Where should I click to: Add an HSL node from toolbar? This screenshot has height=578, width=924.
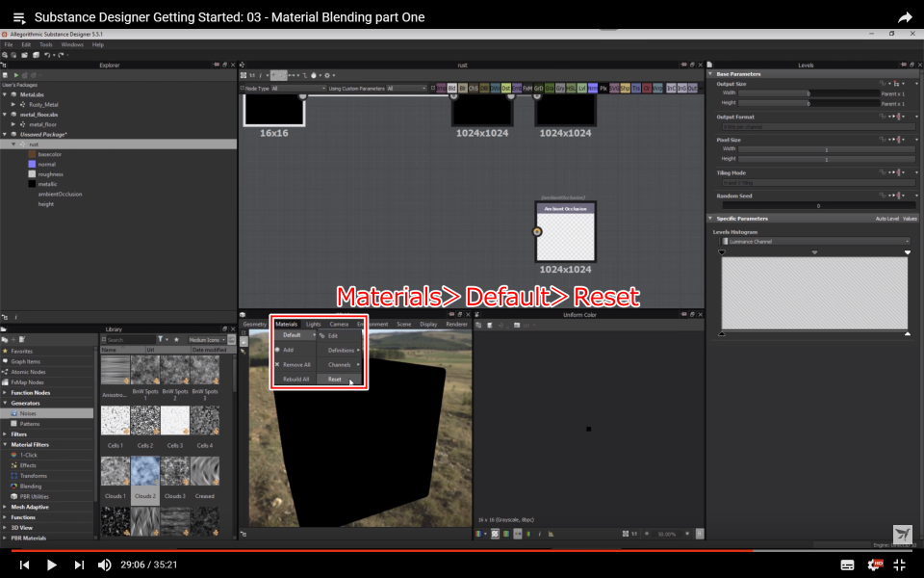pos(571,89)
